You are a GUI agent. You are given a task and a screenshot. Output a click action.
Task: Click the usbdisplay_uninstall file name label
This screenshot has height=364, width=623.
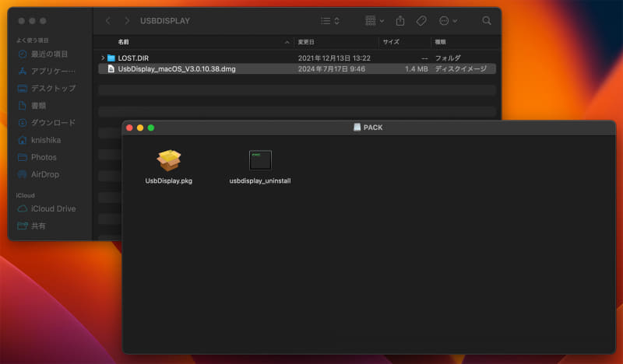260,180
